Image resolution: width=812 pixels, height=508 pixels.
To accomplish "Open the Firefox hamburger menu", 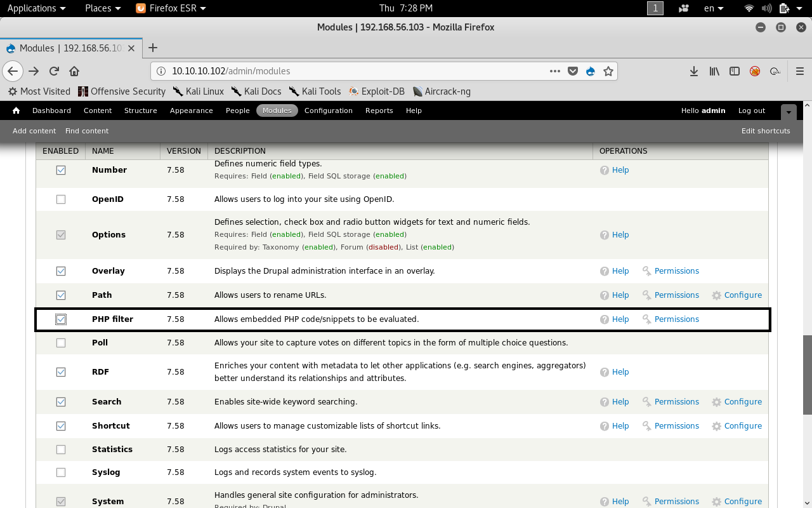I will coord(800,71).
